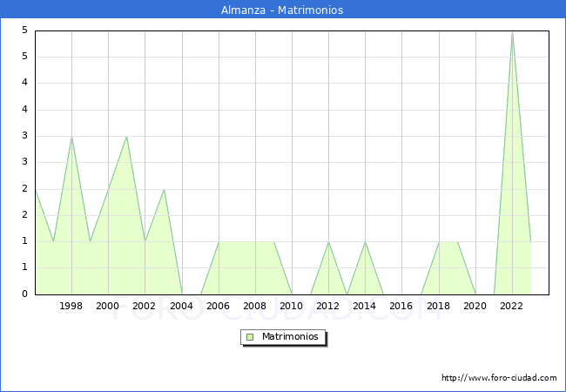The image size is (566, 392).
Task: Click the 2012 peak data point
Action: [328, 242]
